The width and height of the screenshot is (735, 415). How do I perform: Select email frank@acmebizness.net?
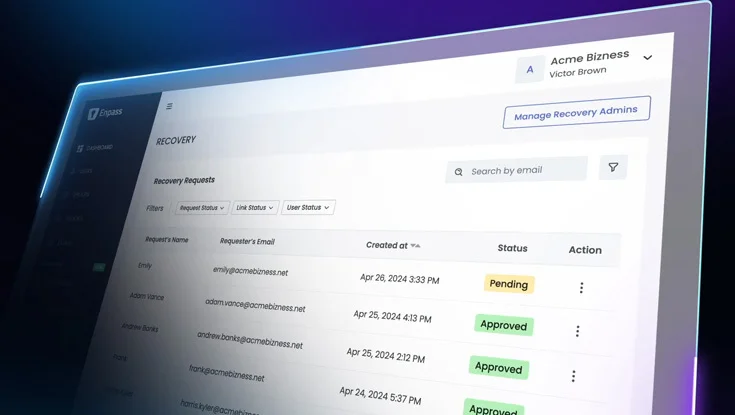pyautogui.click(x=226, y=373)
